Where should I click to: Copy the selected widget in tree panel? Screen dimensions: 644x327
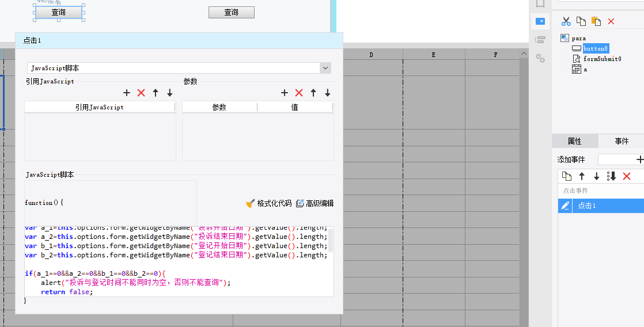581,21
